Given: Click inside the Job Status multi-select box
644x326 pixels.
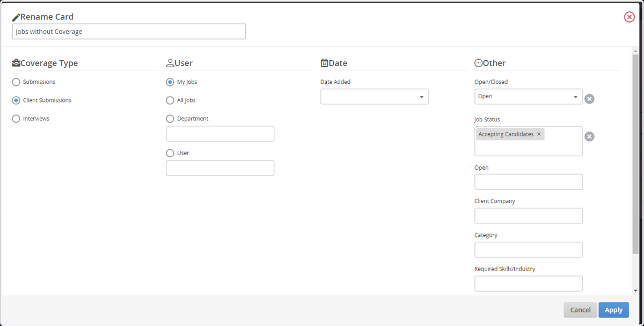Looking at the screenshot, I should [529, 141].
